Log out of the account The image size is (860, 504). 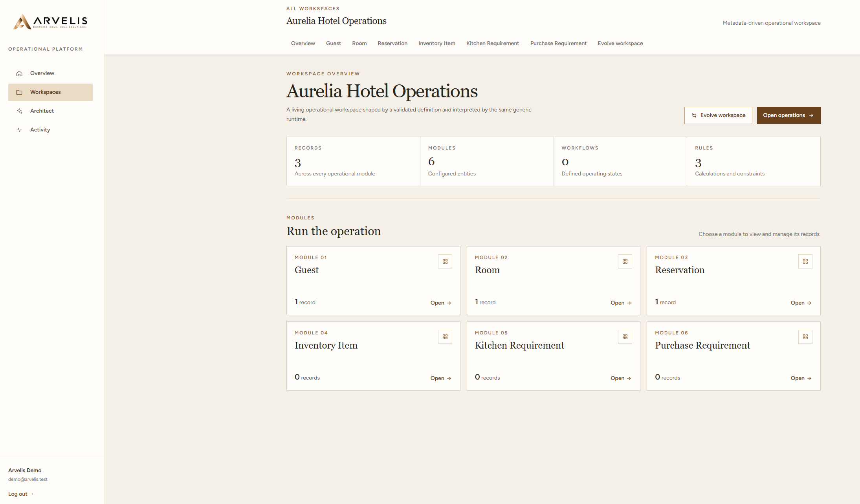[x=21, y=494]
